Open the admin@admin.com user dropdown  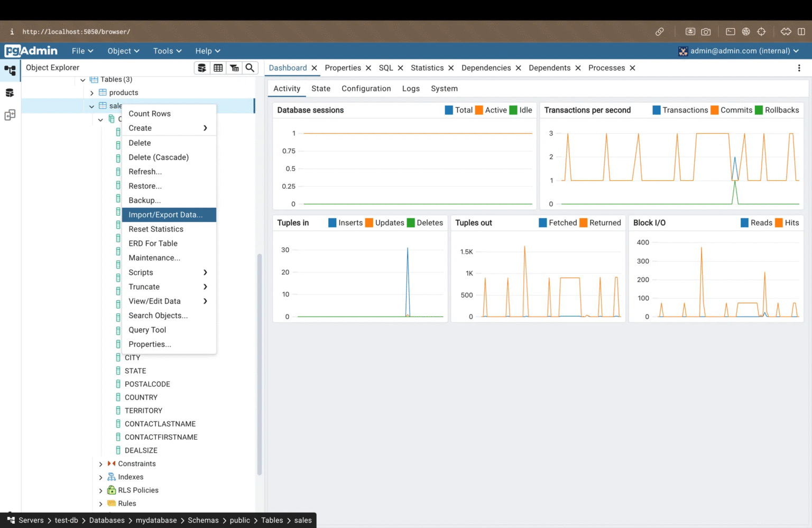[x=739, y=51]
